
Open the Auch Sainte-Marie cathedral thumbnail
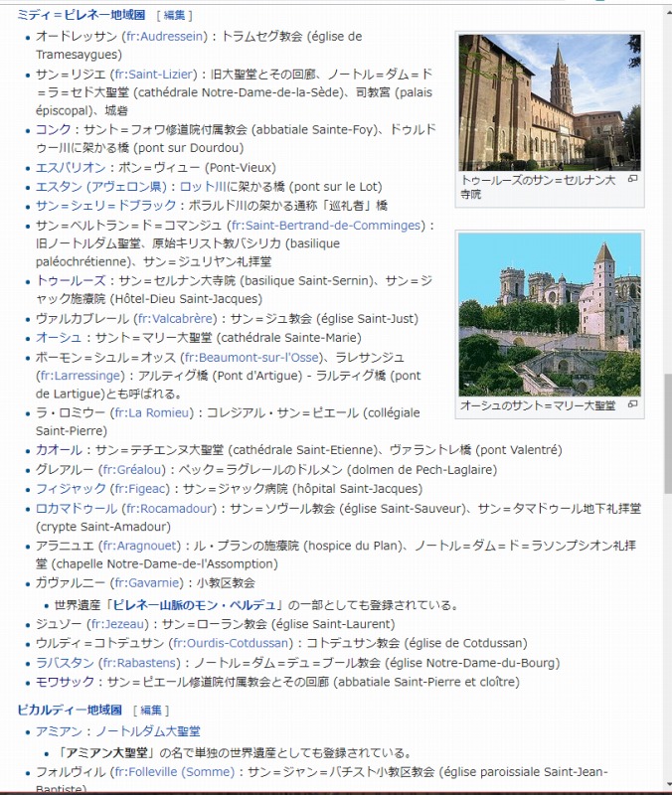(550, 315)
